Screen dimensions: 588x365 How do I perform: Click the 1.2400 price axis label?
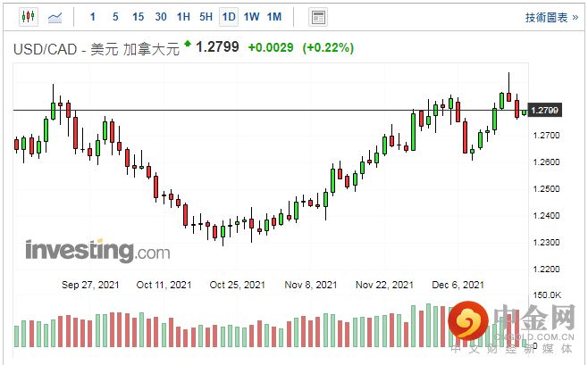coord(546,216)
